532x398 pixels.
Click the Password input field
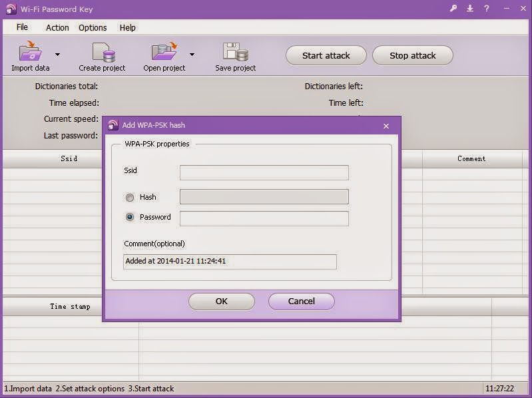pos(264,219)
